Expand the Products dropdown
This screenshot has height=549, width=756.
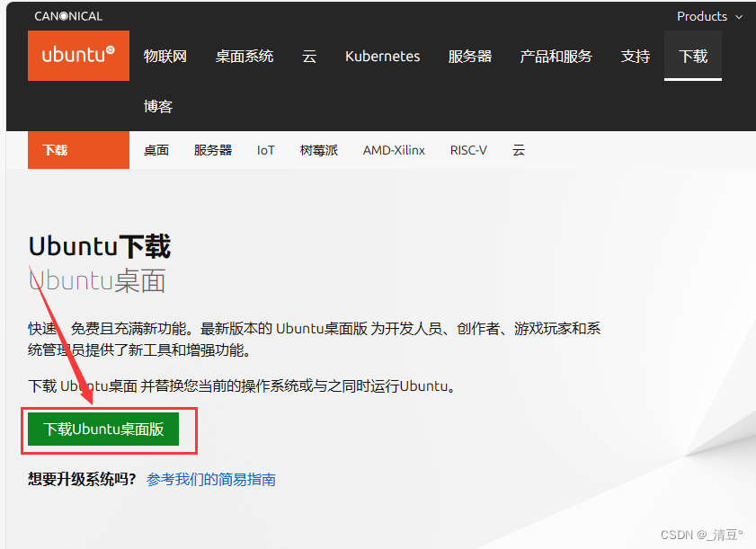(x=709, y=16)
